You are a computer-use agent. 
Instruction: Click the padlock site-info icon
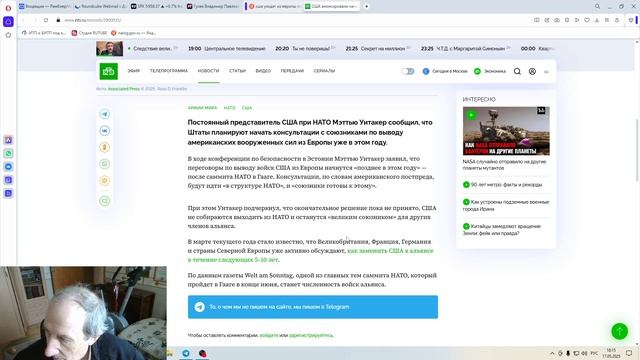(58, 20)
